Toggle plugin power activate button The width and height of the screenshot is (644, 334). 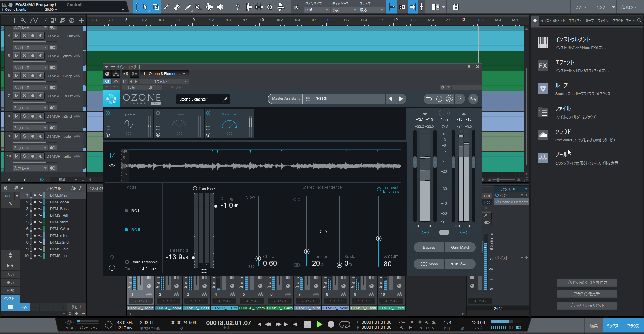tap(107, 81)
